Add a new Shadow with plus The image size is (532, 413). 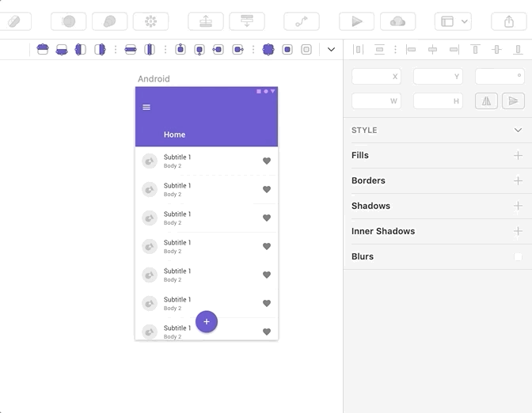(518, 206)
